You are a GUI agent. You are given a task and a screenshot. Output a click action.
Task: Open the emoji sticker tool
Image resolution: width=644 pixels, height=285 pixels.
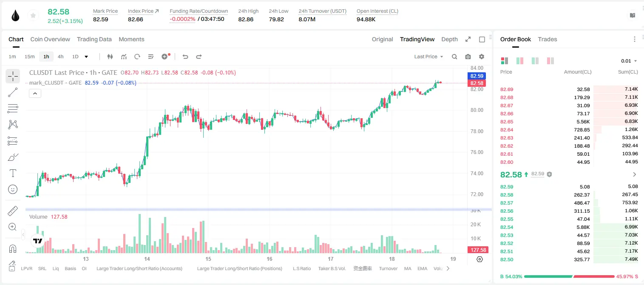point(13,189)
